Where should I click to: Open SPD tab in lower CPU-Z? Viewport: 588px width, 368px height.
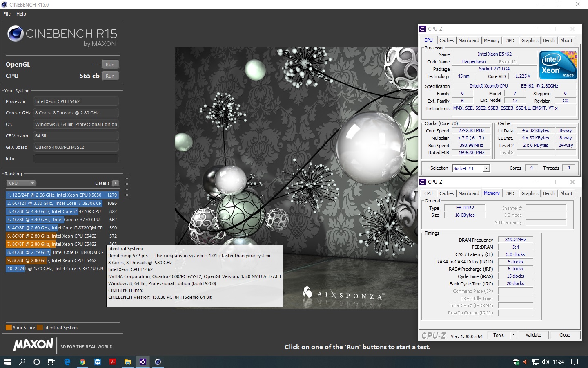[510, 193]
